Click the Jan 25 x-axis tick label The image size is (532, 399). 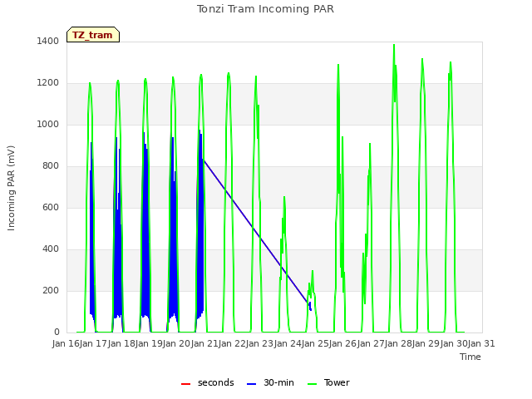[315, 343]
